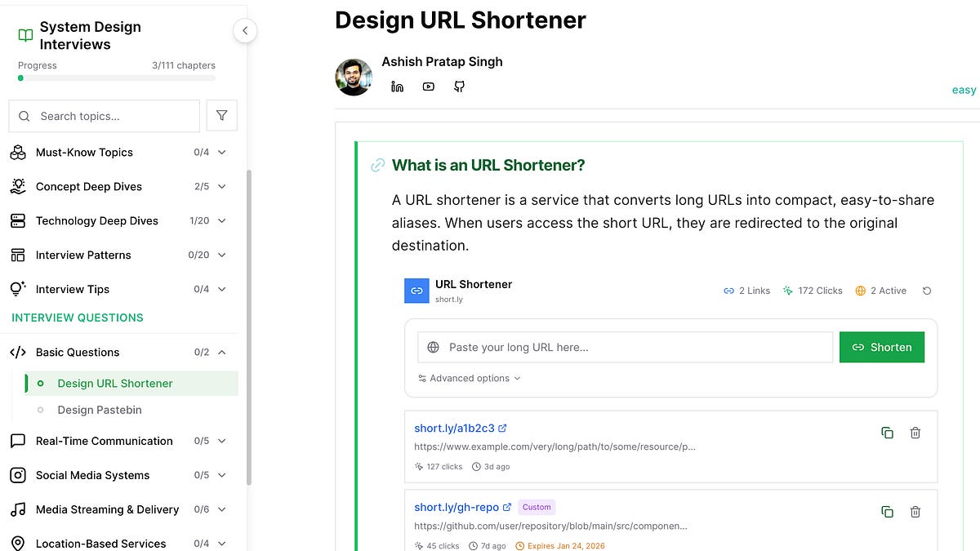This screenshot has width=980, height=551.
Task: Click the sidebar vertical scrollbar
Action: pos(249,327)
